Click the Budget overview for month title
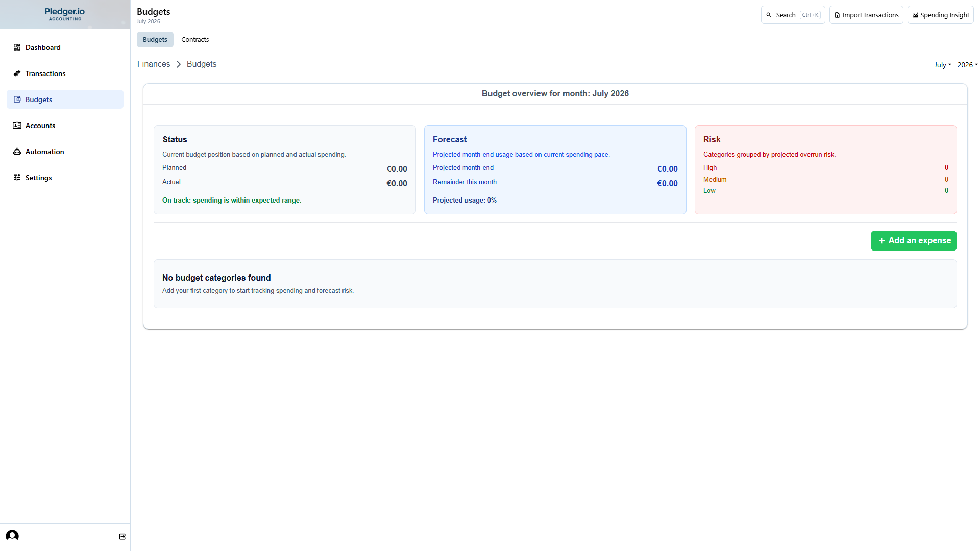The image size is (980, 551). [x=555, y=94]
